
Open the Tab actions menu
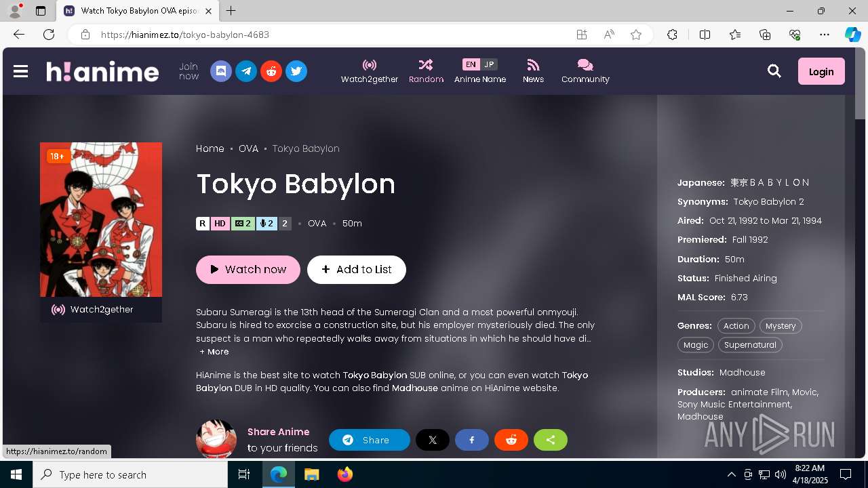[x=41, y=11]
